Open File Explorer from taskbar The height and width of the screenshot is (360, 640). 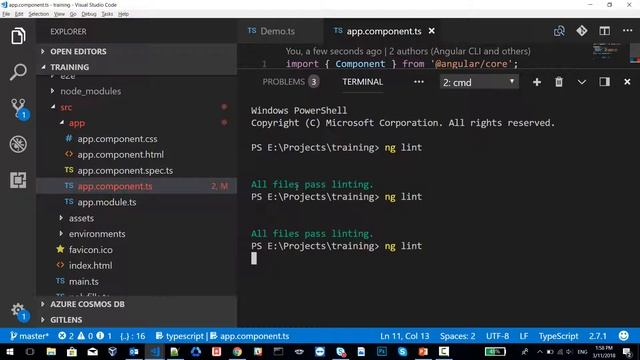(51, 351)
